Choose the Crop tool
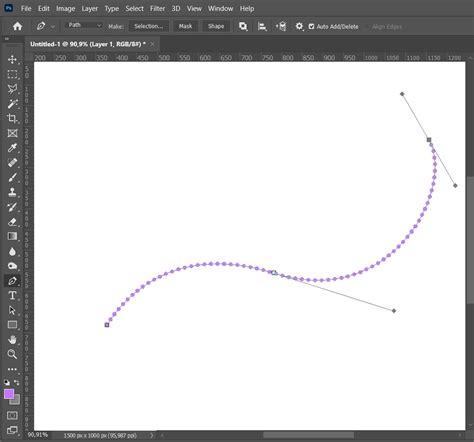Screen dimensions: 474x442 click(x=12, y=118)
